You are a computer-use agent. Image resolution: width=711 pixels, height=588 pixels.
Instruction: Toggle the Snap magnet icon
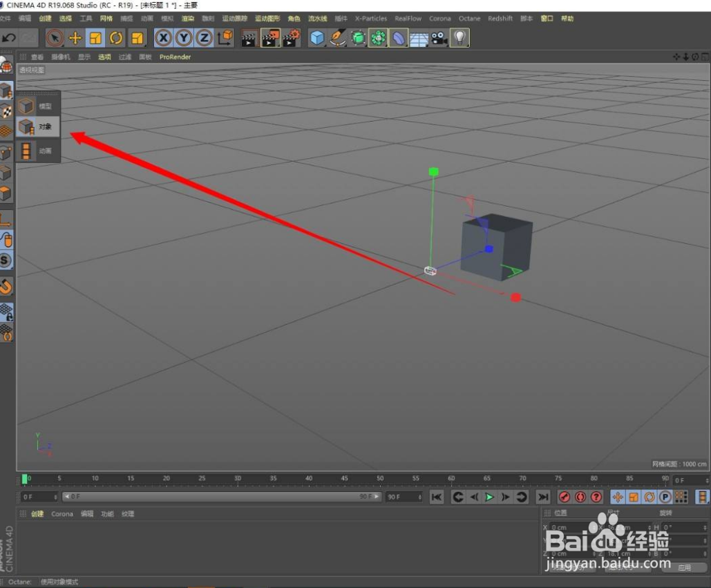point(6,287)
